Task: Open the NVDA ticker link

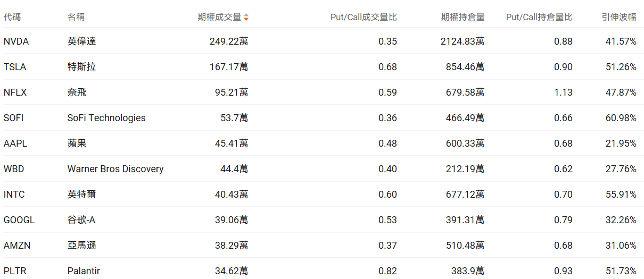Action: (16, 41)
